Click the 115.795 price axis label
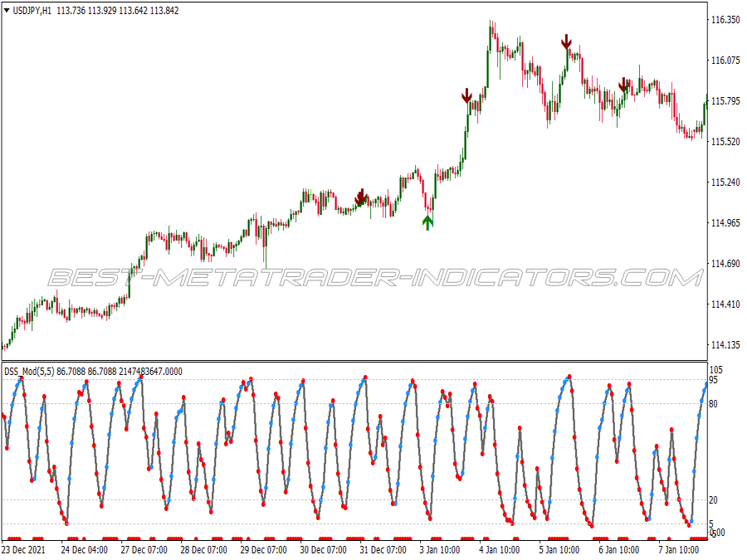The width and height of the screenshot is (747, 560). pos(725,101)
